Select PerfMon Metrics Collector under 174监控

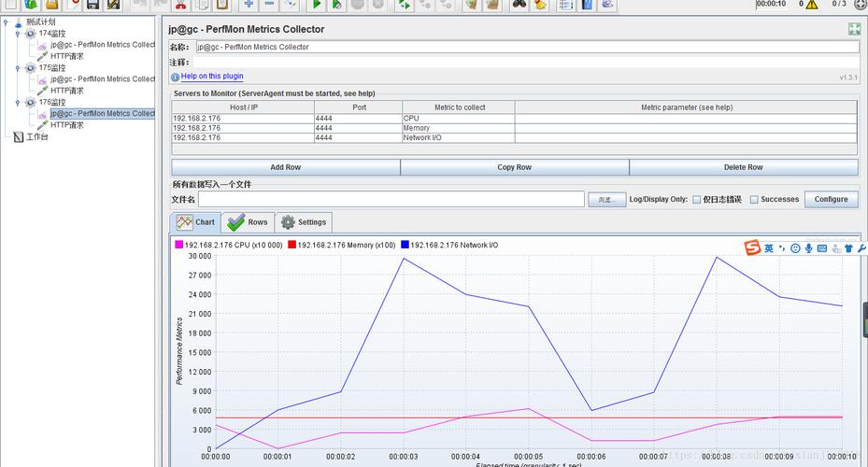103,45
